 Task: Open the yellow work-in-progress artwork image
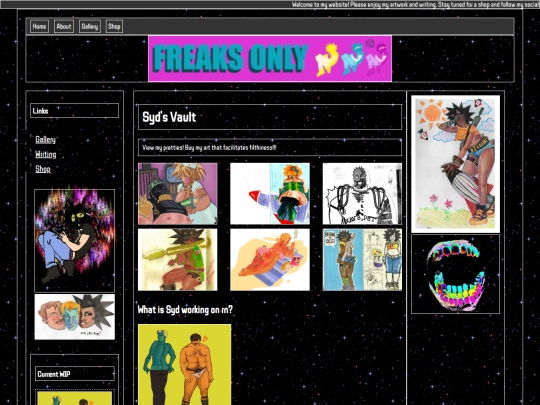click(185, 364)
